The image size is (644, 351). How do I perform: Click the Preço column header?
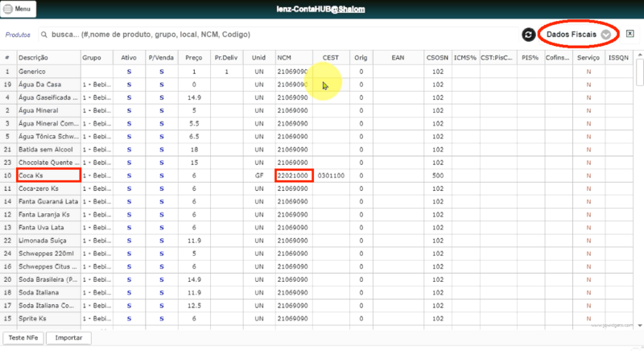point(194,58)
